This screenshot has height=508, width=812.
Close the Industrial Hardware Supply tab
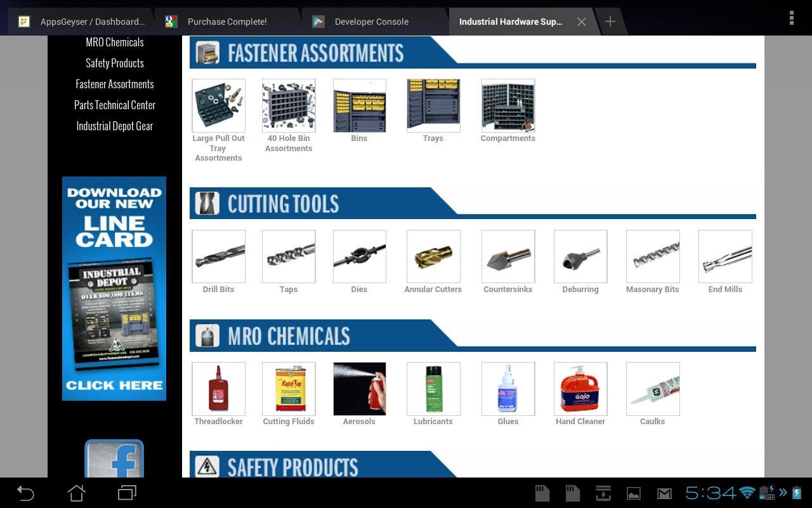[582, 22]
